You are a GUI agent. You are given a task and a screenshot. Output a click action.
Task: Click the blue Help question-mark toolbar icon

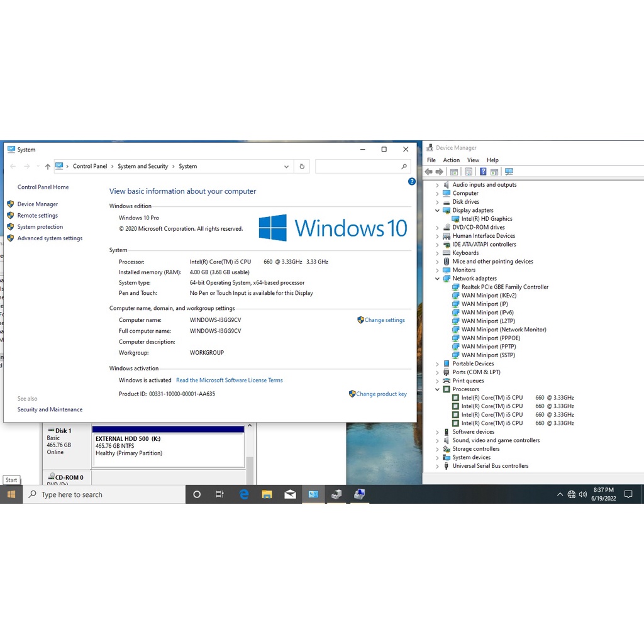pos(483,172)
